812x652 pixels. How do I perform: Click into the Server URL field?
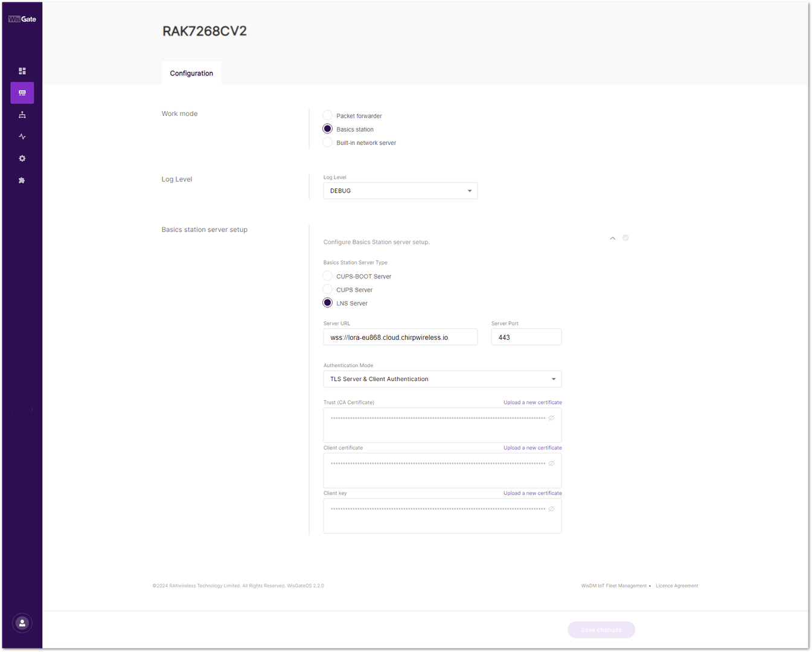400,337
